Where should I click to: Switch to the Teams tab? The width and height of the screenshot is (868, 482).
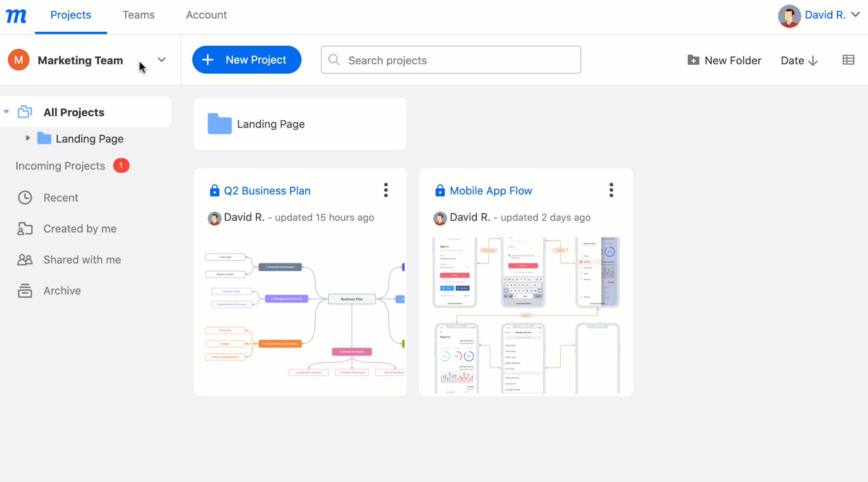click(x=138, y=15)
